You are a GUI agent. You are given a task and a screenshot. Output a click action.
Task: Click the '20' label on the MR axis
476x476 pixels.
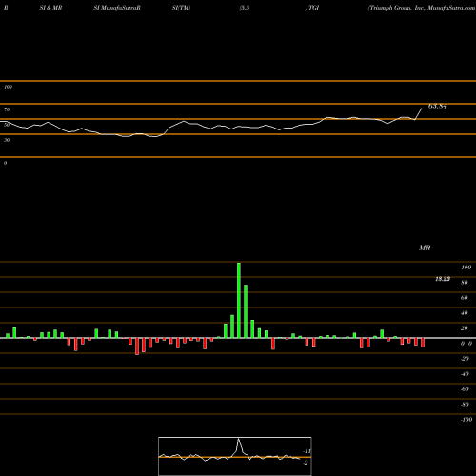(x=465, y=328)
